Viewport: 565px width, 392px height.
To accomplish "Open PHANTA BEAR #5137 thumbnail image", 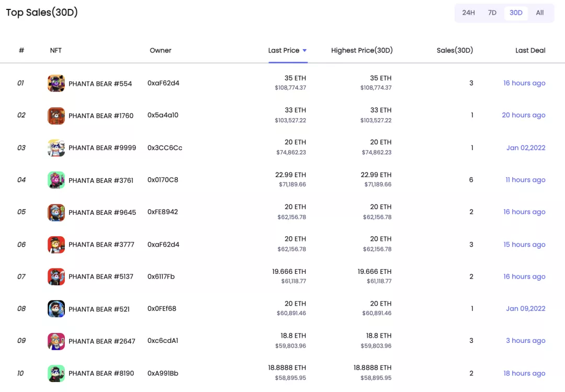I will tap(56, 276).
